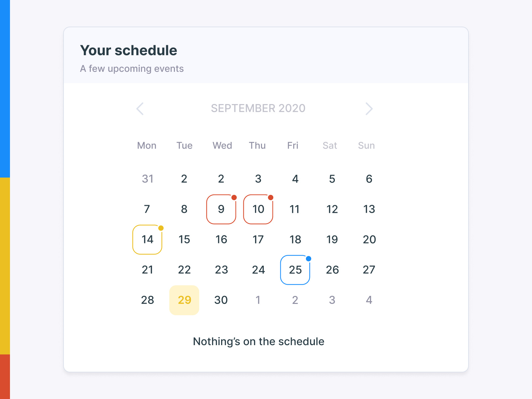Click the greyed-out October date 4
The width and height of the screenshot is (532, 399).
369,300
